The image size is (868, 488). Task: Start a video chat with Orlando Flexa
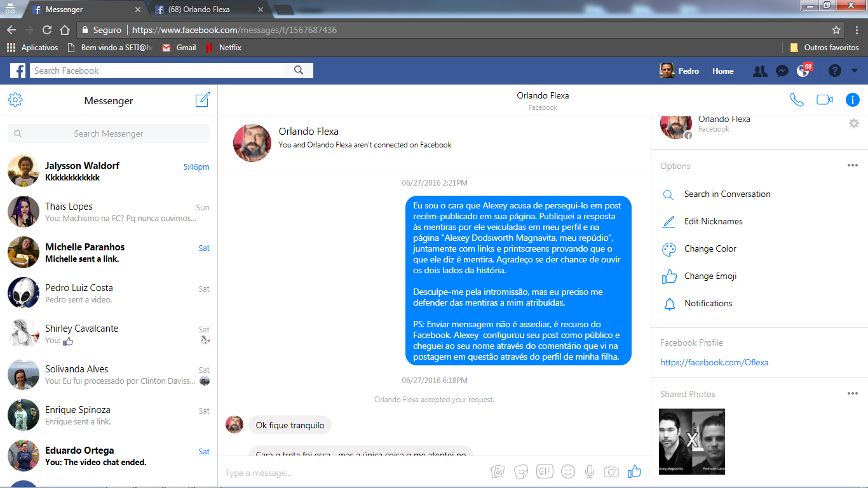pyautogui.click(x=825, y=100)
